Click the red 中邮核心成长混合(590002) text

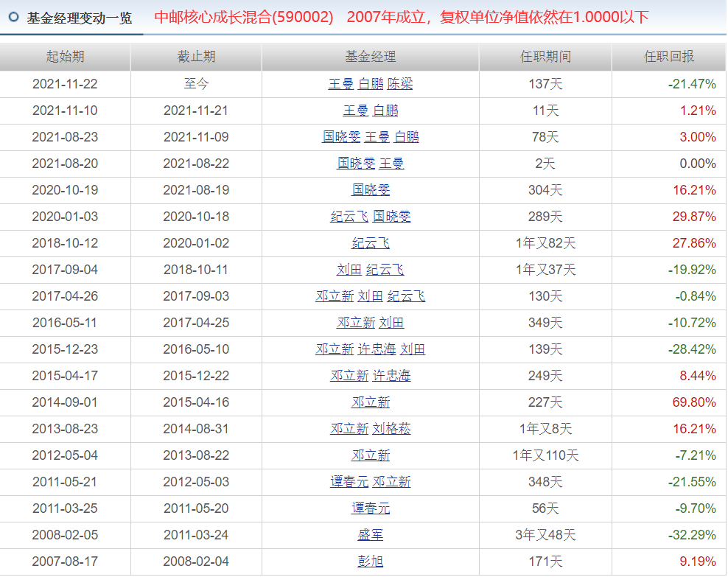pyautogui.click(x=244, y=17)
